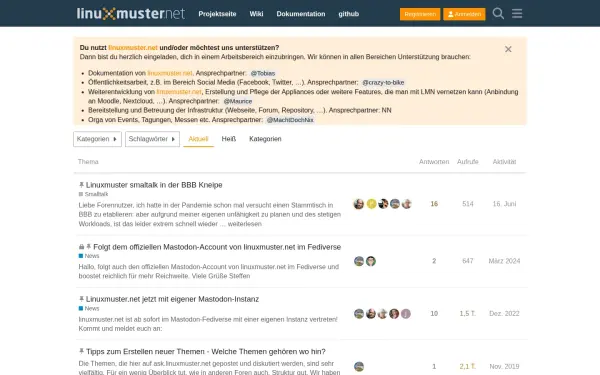This screenshot has height=375, width=600.
Task: Click the linuxmuster.net logo
Action: pos(130,13)
